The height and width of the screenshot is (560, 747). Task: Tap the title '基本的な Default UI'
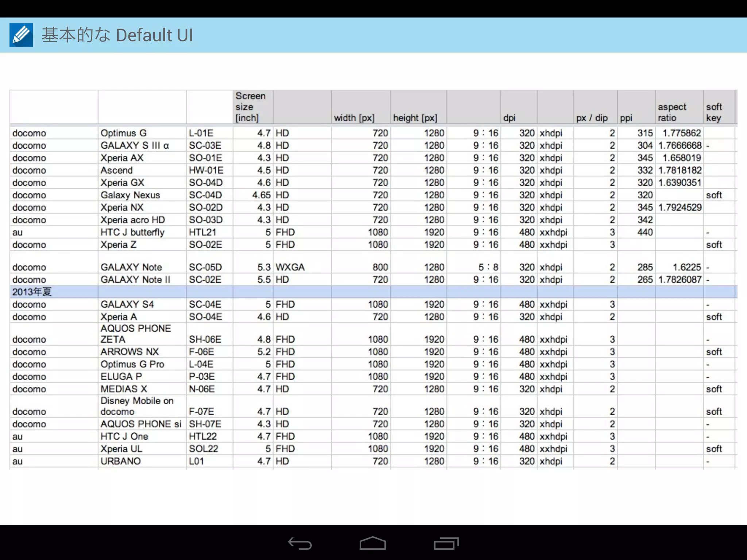pyautogui.click(x=117, y=35)
